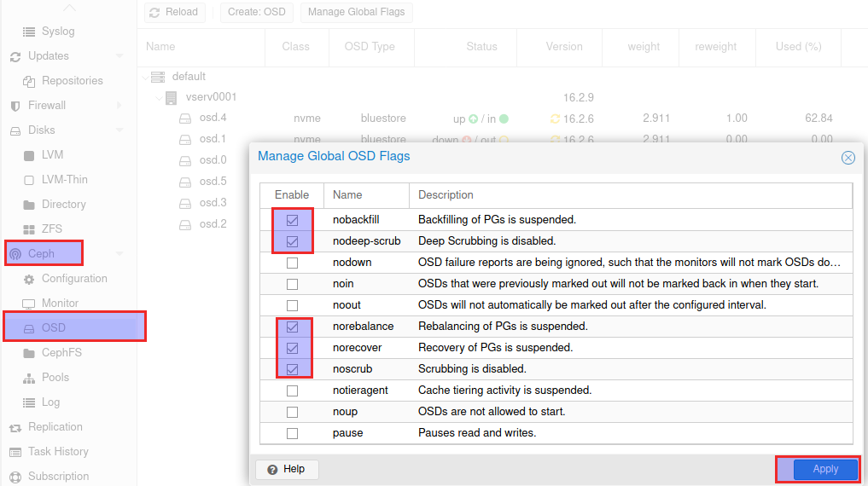Click the Configuration gear icon
This screenshot has height=486, width=868.
point(29,279)
